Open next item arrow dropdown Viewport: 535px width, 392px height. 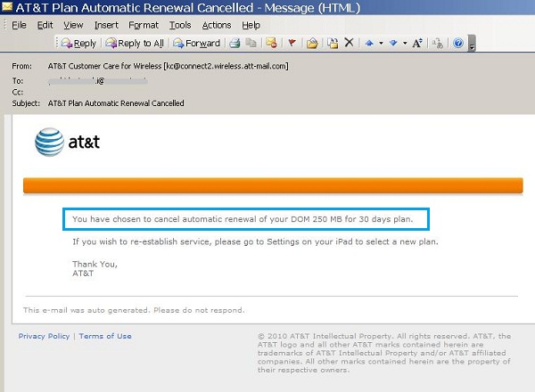[x=405, y=44]
